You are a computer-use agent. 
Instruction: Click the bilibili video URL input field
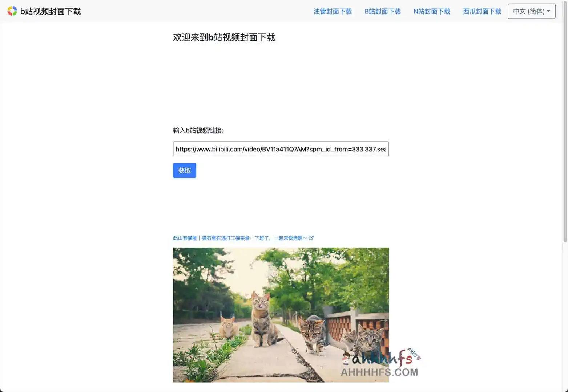(281, 149)
